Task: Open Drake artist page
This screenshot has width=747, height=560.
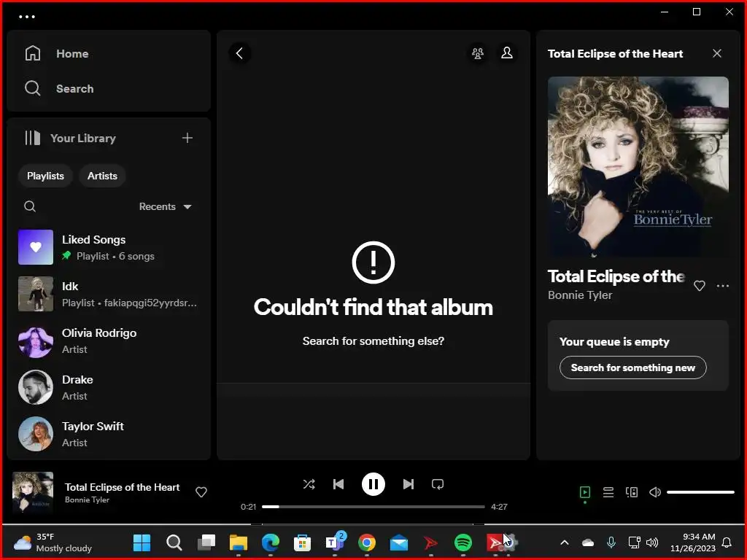Action: click(x=109, y=387)
